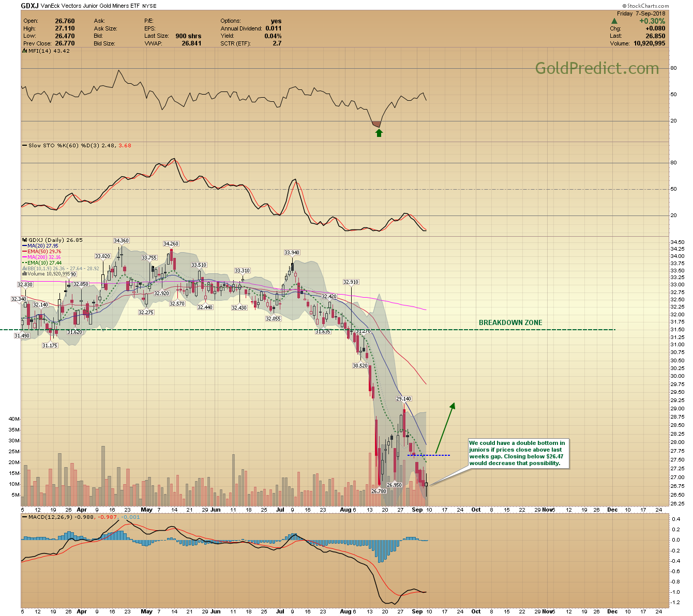Select the Prev Close value 26.770
693x616 pixels.
click(65, 43)
